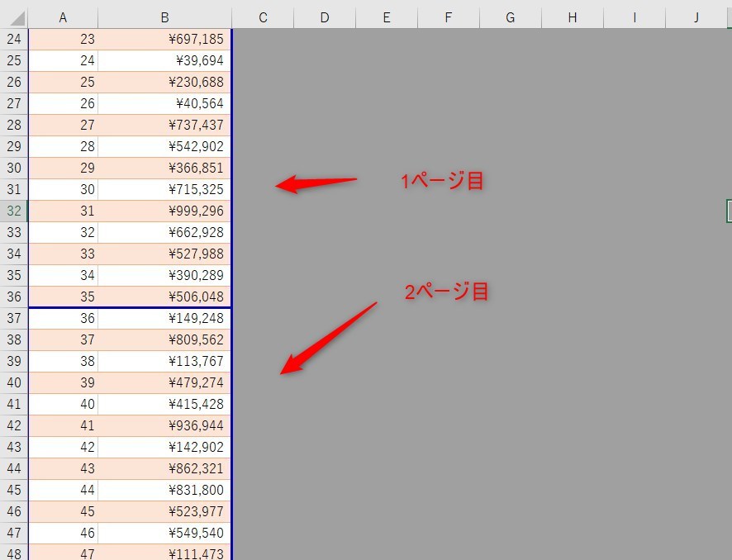The image size is (732, 560).
Task: Click cell containing ¥415,428
Action: pyautogui.click(x=164, y=404)
